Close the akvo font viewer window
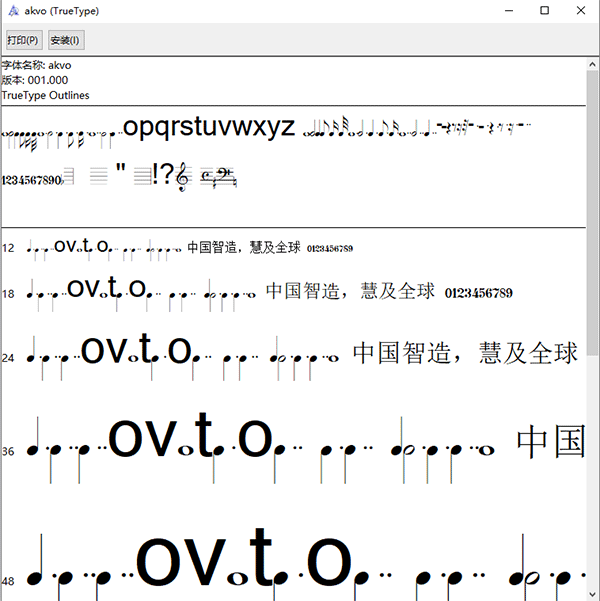 click(x=581, y=11)
